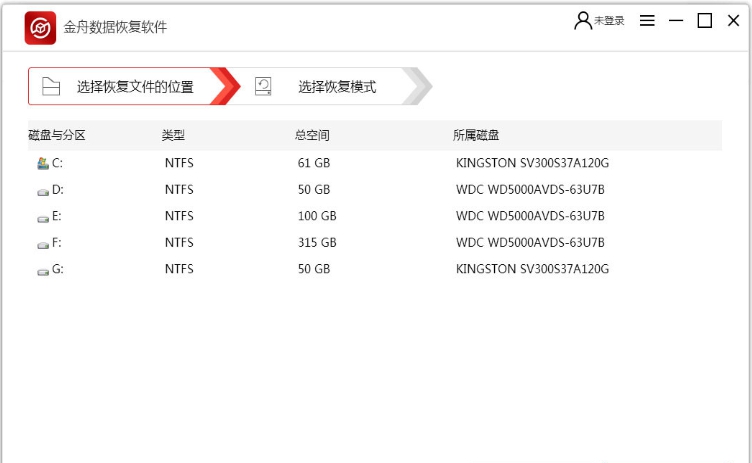Click NTFS type in F: row
Screen dimensions: 752x463
[x=179, y=242]
